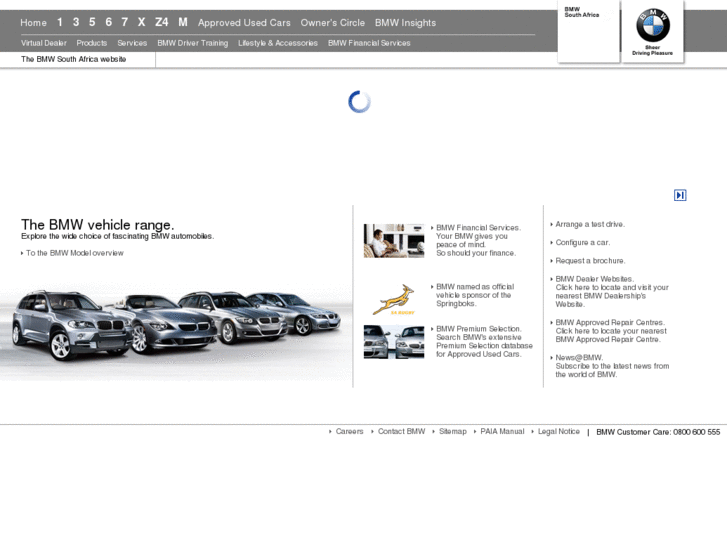The height and width of the screenshot is (545, 727).
Task: Open Products submenu
Action: (92, 43)
